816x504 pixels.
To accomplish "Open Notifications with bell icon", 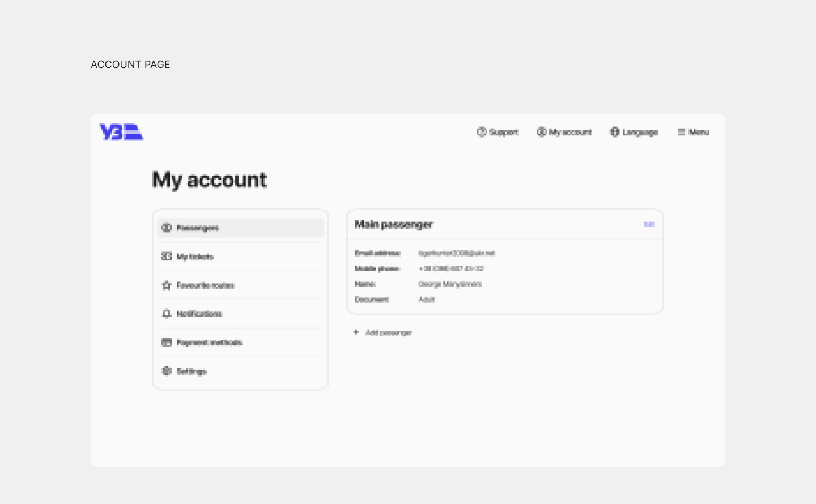I will pyautogui.click(x=199, y=314).
